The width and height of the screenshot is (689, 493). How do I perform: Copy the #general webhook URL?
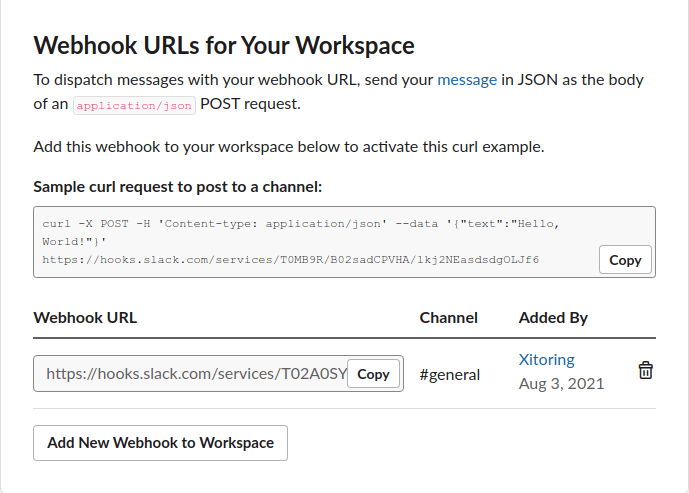click(x=373, y=374)
